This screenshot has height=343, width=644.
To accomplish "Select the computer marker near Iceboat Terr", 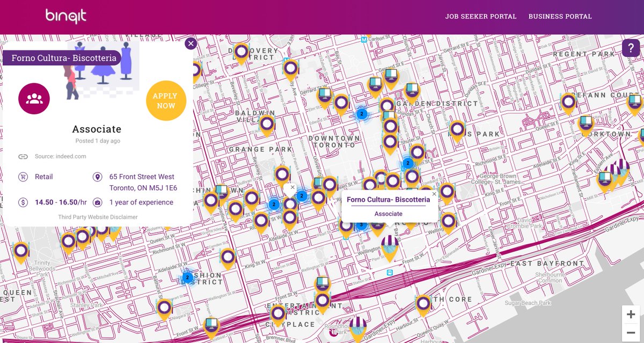I will point(212,329).
